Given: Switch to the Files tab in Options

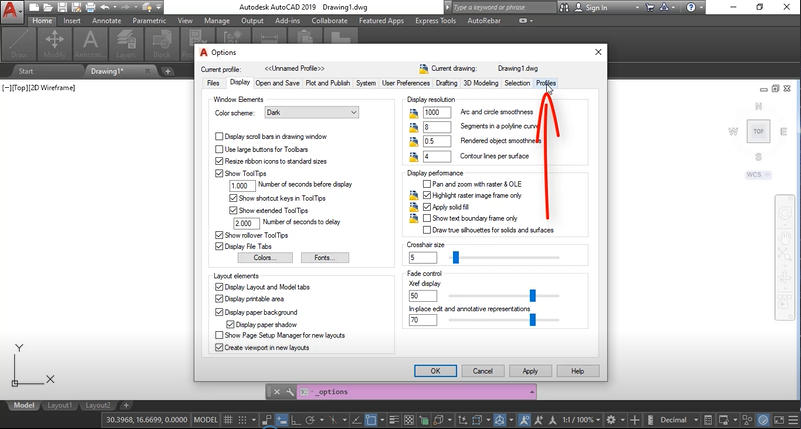Looking at the screenshot, I should click(x=213, y=83).
